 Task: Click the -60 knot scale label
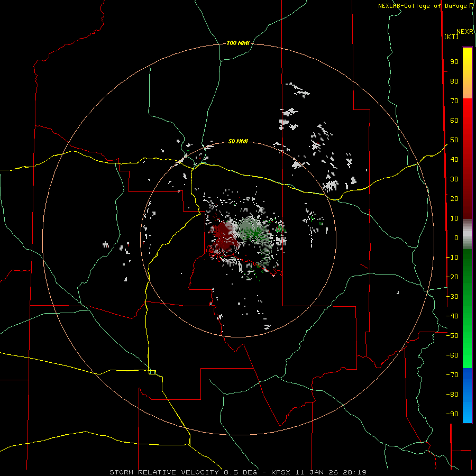(x=452, y=355)
